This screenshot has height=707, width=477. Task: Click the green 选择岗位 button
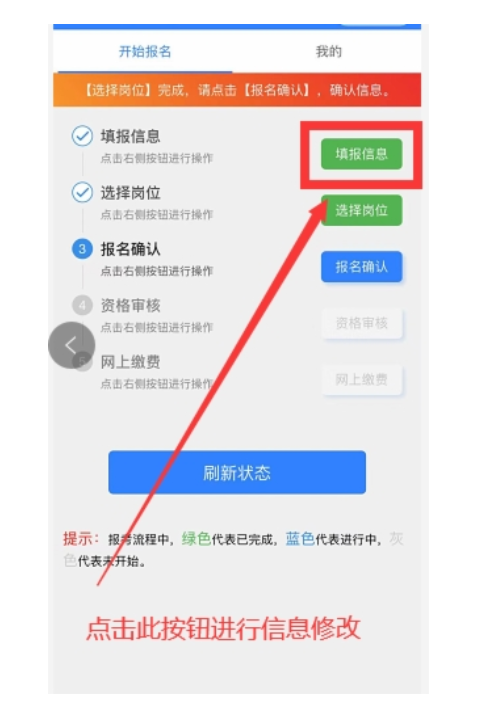[x=361, y=210]
